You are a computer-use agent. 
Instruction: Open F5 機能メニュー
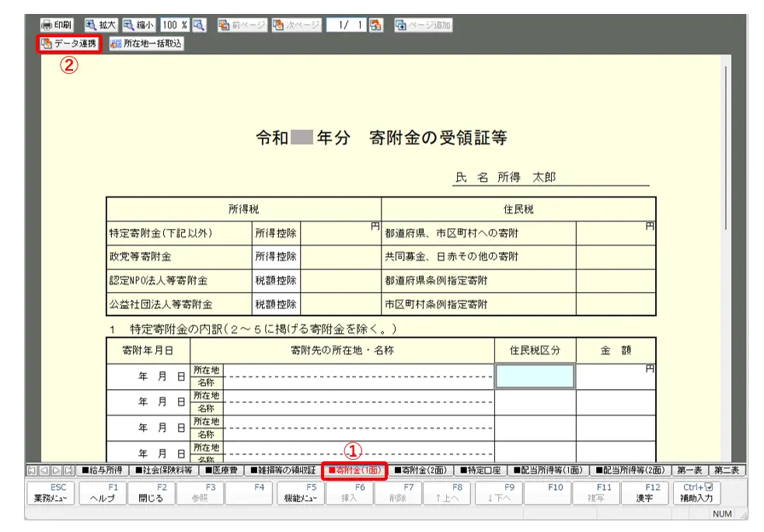(300, 493)
